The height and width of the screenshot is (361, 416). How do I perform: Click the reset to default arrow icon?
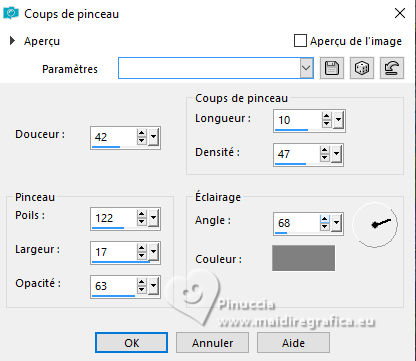pos(392,68)
